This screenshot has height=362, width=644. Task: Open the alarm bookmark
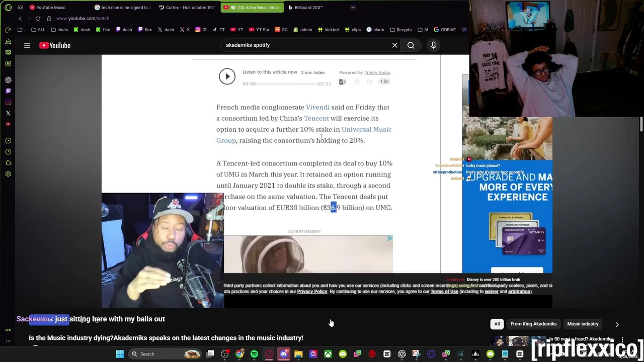(x=375, y=30)
